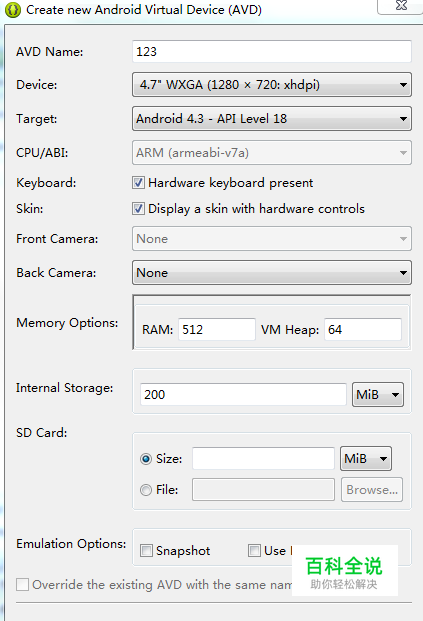Viewport: 423px width, 621px height.
Task: Select the SD Card File radio button
Action: point(146,490)
